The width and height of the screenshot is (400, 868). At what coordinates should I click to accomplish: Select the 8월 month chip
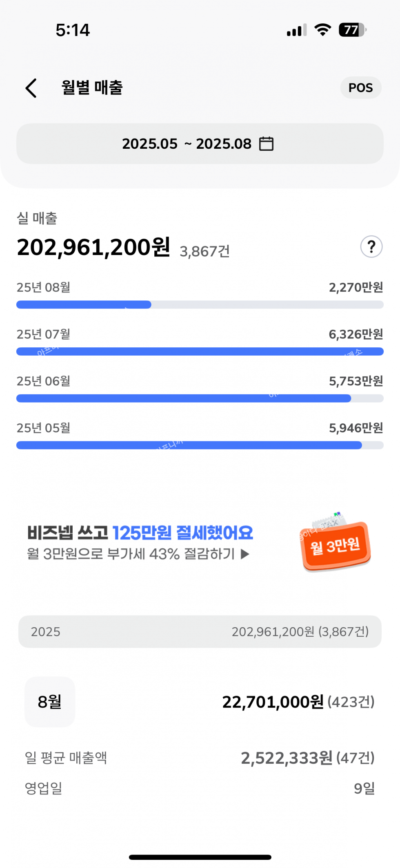50,702
